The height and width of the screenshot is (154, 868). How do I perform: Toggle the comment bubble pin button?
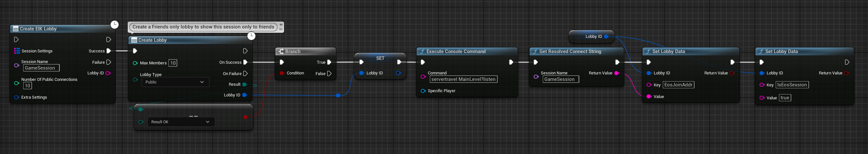pos(281,25)
